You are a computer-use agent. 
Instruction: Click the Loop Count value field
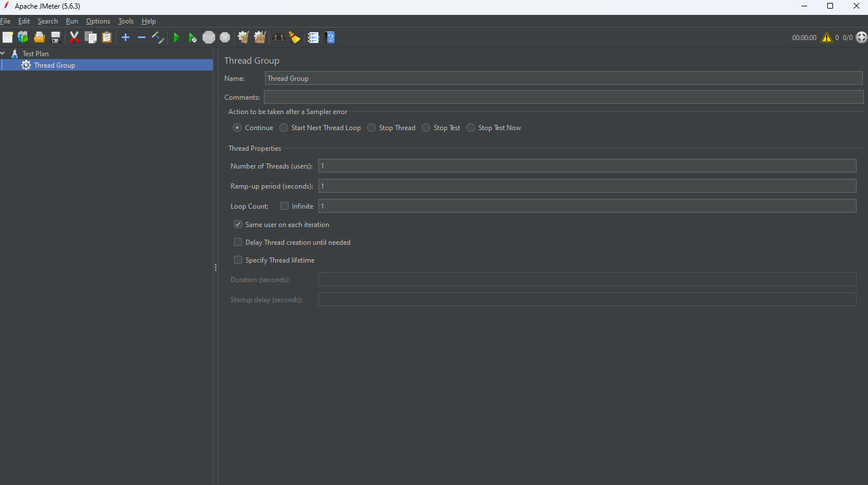point(587,206)
